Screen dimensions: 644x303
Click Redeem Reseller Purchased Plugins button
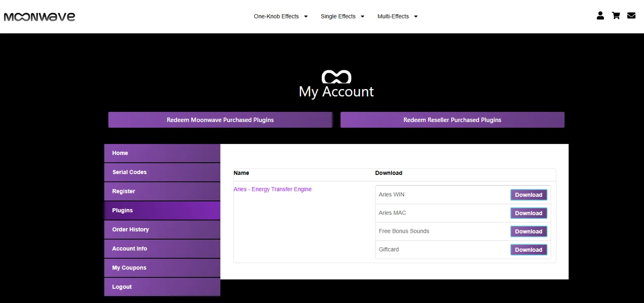453,120
